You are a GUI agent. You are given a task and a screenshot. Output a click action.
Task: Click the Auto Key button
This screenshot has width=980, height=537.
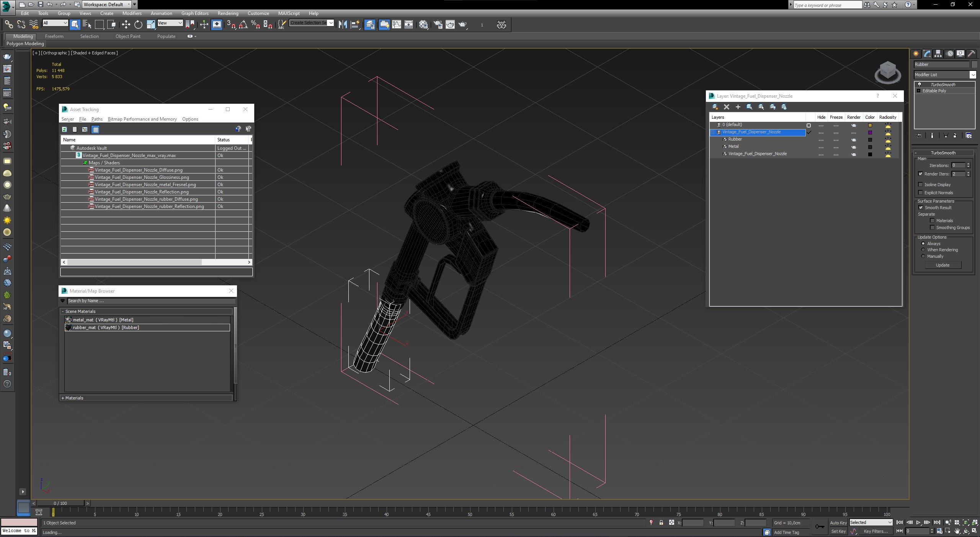[838, 523]
